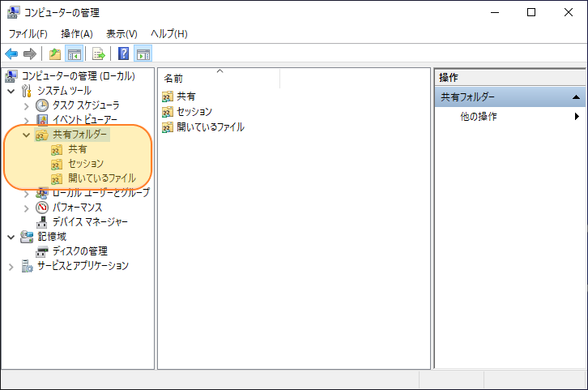The width and height of the screenshot is (588, 390).
Task: Maximize the コンピューターの管理 window
Action: [531, 12]
